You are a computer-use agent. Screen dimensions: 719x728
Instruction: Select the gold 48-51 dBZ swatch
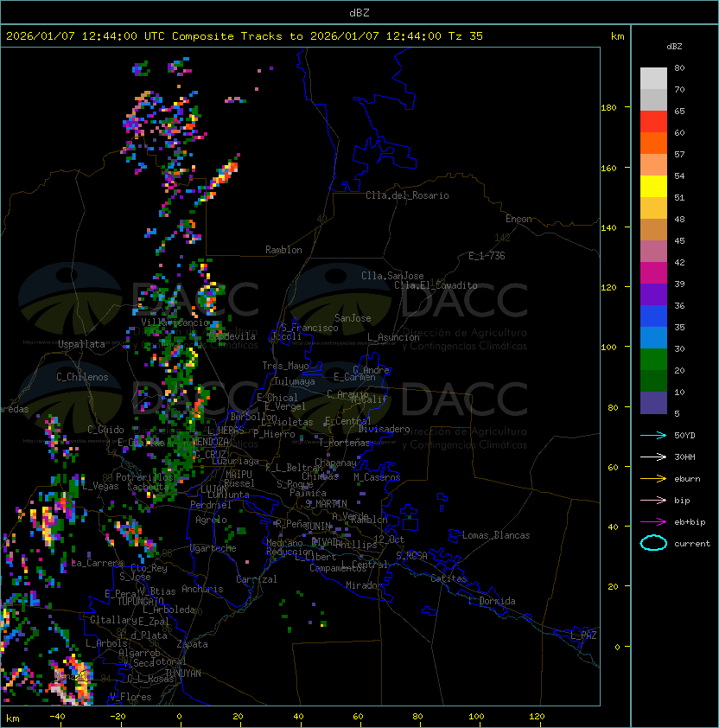653,208
